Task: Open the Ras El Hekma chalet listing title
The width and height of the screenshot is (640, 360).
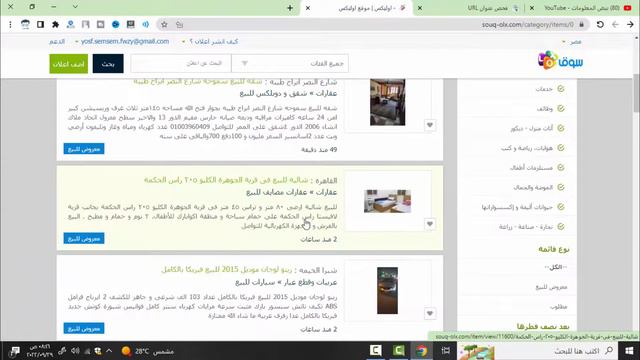Action: [x=227, y=180]
